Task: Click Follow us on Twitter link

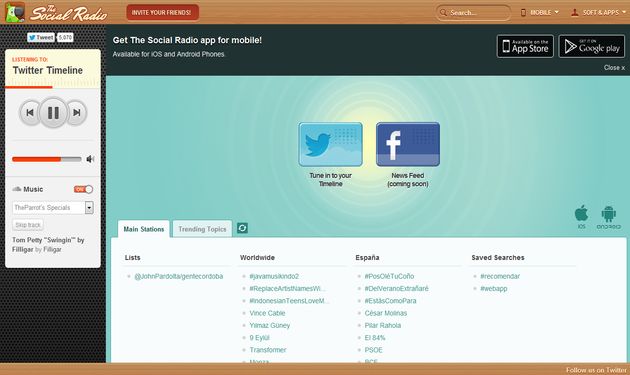Action: coord(596,370)
